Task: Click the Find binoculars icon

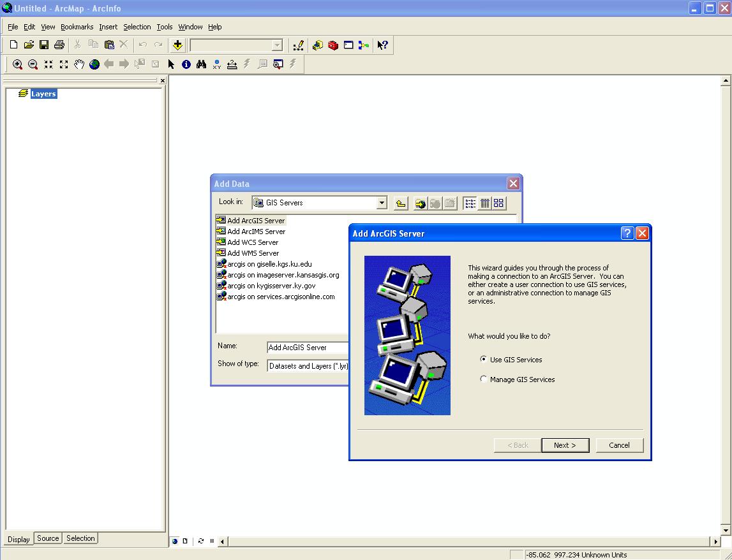Action: [201, 64]
